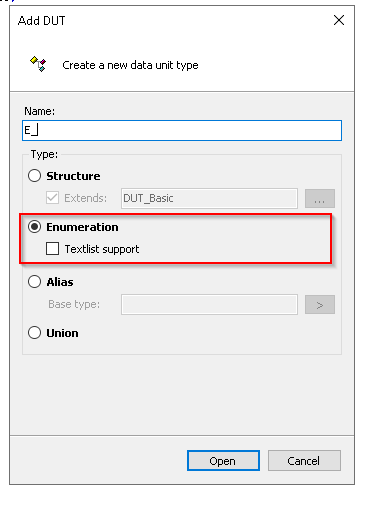Select the Union radio button
This screenshot has width=379, height=505.
click(x=34, y=333)
